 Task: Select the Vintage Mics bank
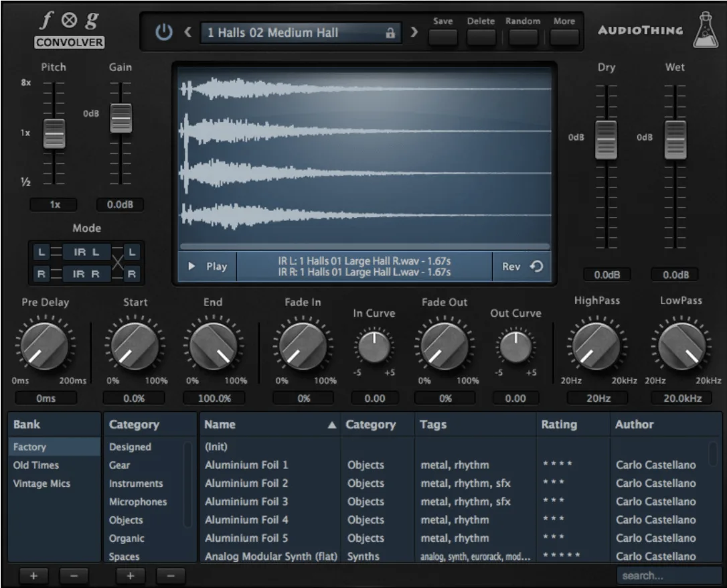coord(54,484)
